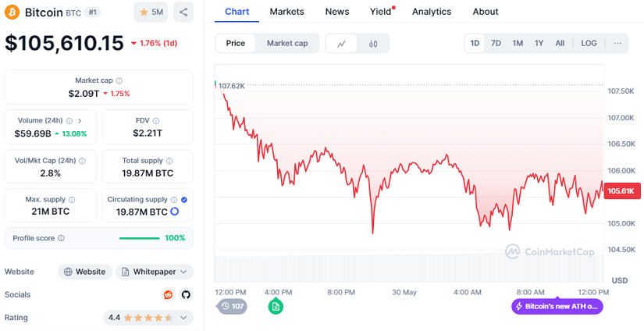Open the Reddit social link icon
This screenshot has width=644, height=331.
pos(168,294)
